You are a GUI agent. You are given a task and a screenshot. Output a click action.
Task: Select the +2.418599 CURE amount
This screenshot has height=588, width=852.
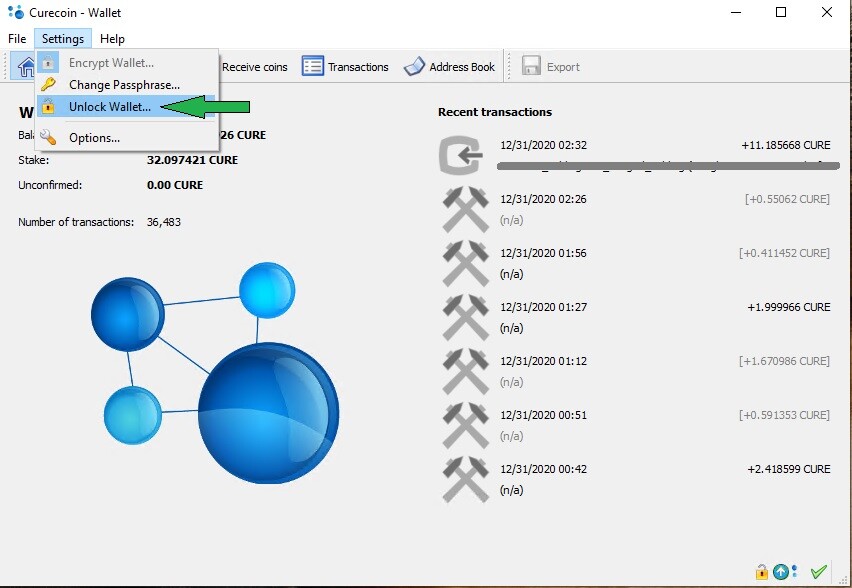789,469
